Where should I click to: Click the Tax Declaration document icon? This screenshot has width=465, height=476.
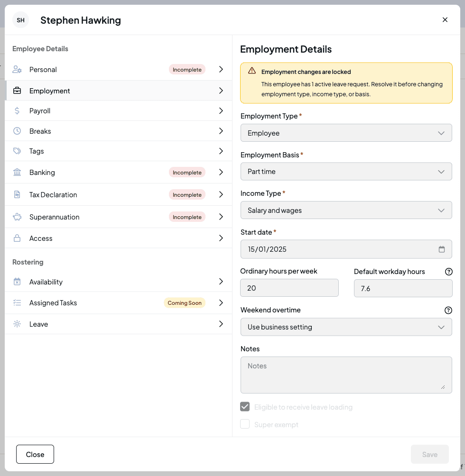[17, 194]
